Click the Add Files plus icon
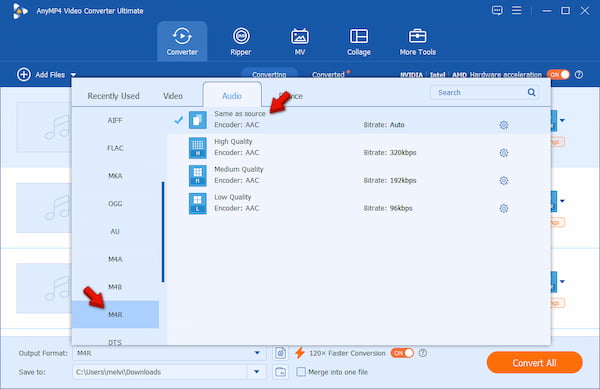Screen dimensions: 600x389 24,75
